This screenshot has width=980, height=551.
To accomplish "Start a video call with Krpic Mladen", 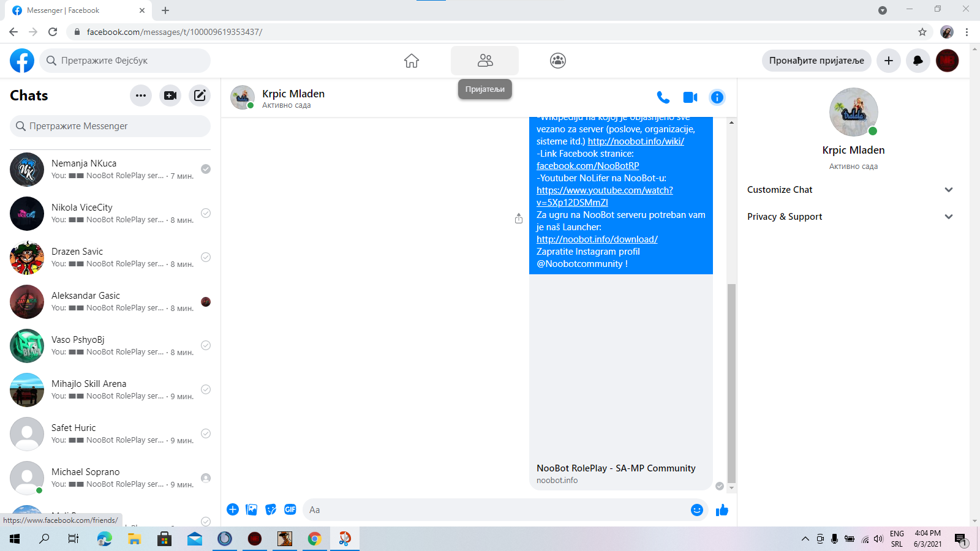I will [690, 97].
